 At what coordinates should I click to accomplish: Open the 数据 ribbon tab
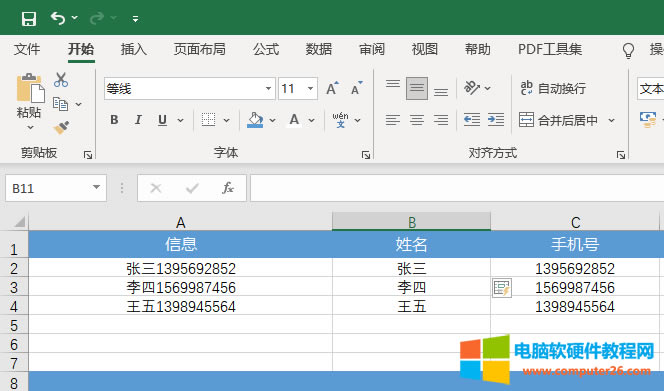tap(319, 49)
